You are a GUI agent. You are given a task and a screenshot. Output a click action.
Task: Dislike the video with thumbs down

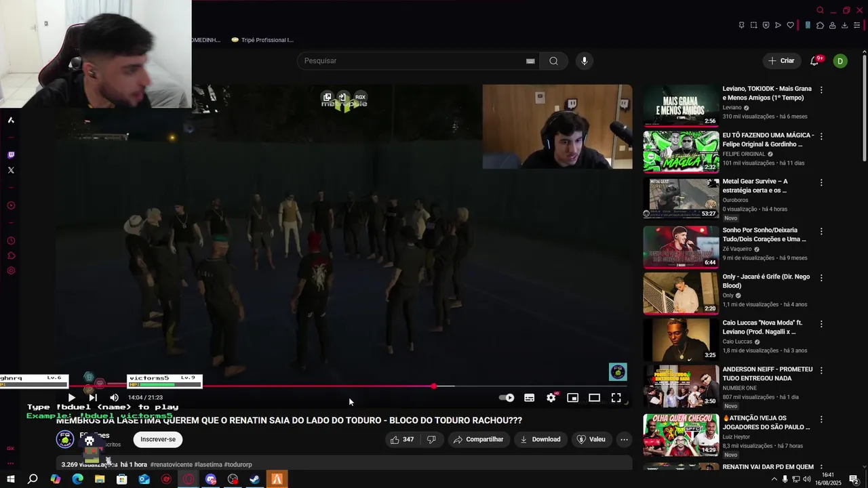[x=431, y=439]
